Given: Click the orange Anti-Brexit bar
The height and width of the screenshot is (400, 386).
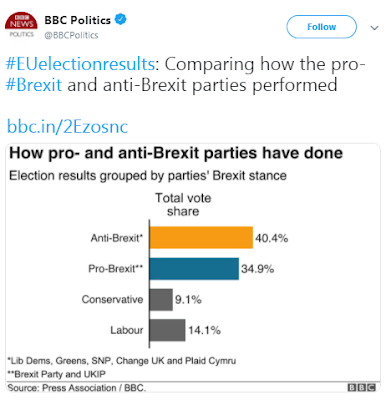Looking at the screenshot, I should (201, 237).
